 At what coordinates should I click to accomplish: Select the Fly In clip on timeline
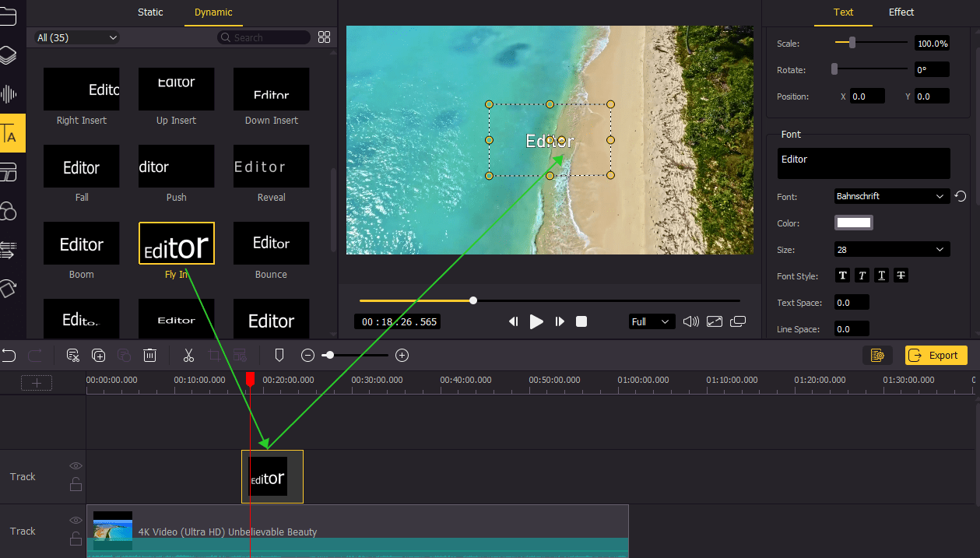click(272, 476)
